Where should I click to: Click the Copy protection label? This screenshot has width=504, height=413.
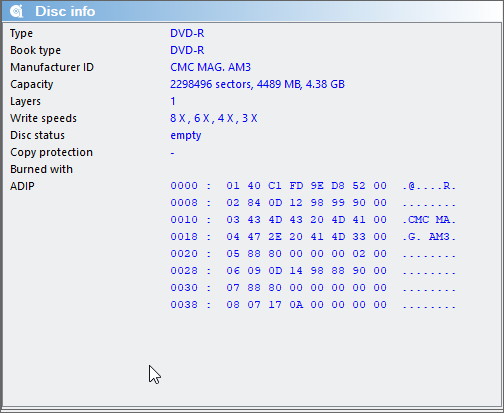pyautogui.click(x=51, y=152)
